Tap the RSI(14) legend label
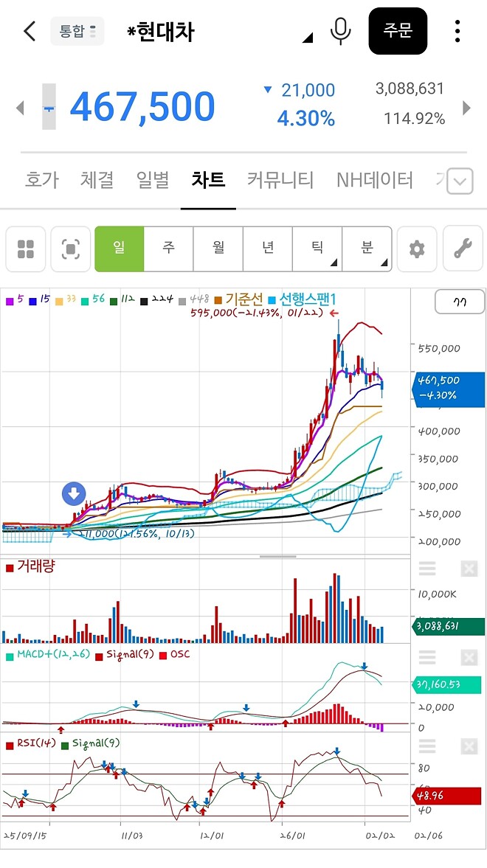The width and height of the screenshot is (487, 868). click(x=36, y=743)
